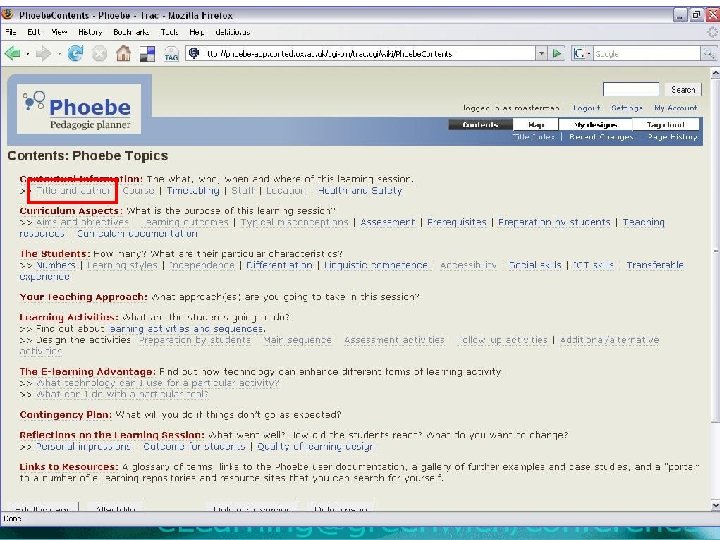Open the Bookmarks menu

click(131, 32)
